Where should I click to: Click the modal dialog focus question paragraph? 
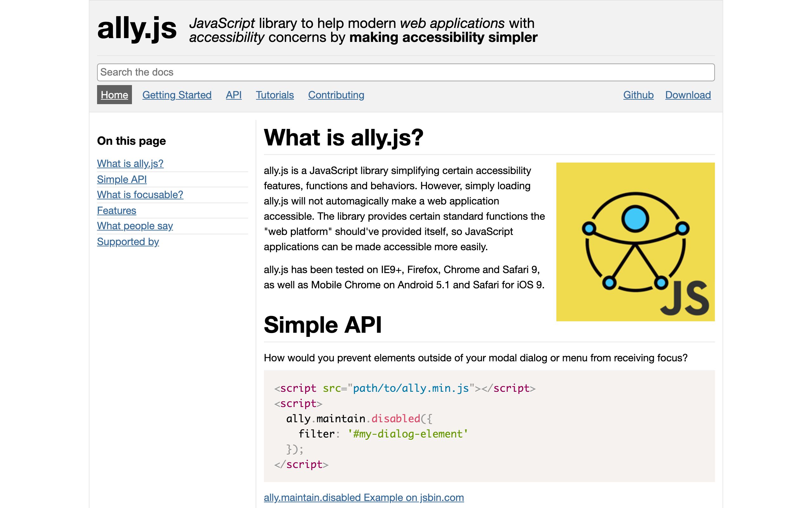pyautogui.click(x=475, y=358)
